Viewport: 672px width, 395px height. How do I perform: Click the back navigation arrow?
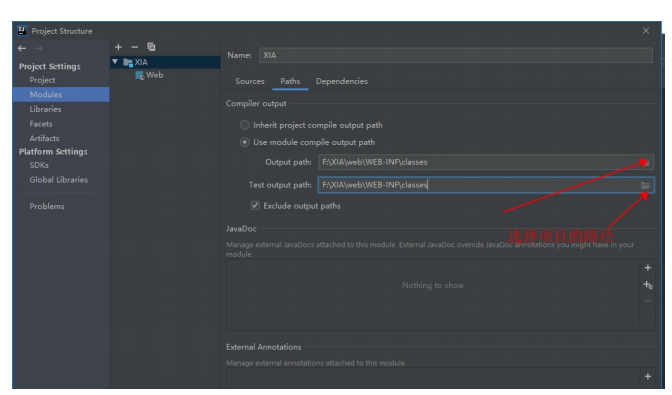click(x=22, y=48)
